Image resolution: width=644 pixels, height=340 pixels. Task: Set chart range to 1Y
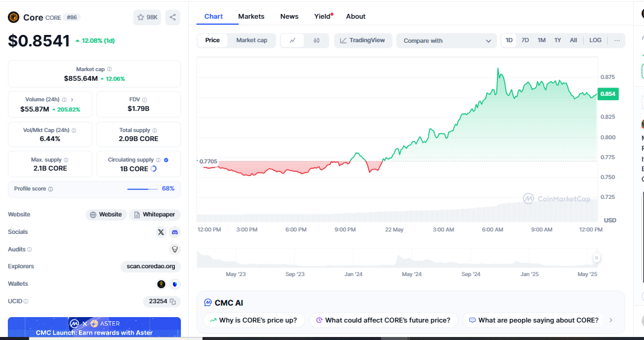[557, 40]
